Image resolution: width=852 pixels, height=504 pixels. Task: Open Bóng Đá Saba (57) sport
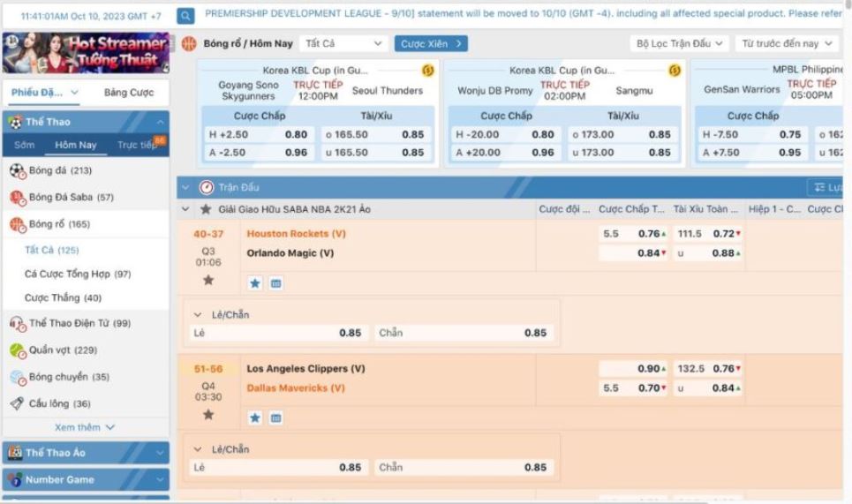(x=72, y=197)
